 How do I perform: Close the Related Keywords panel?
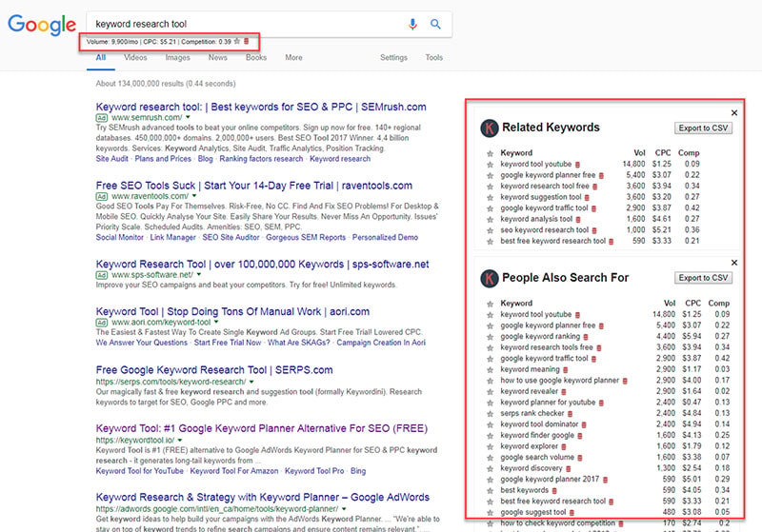[x=734, y=112]
